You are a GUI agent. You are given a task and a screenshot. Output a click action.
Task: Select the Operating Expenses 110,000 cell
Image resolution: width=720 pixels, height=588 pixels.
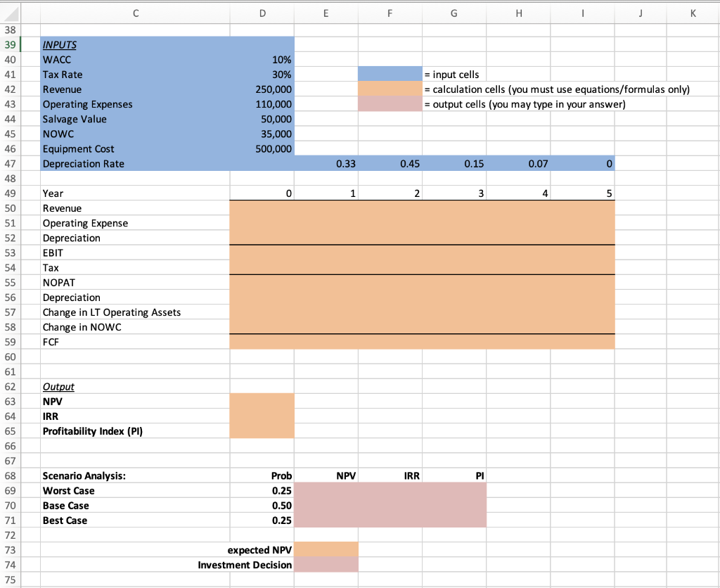[x=262, y=104]
